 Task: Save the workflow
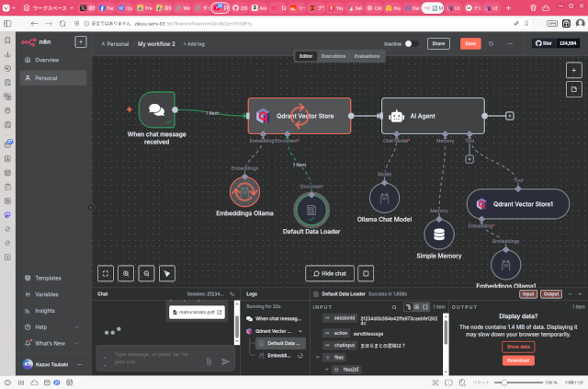pos(470,43)
